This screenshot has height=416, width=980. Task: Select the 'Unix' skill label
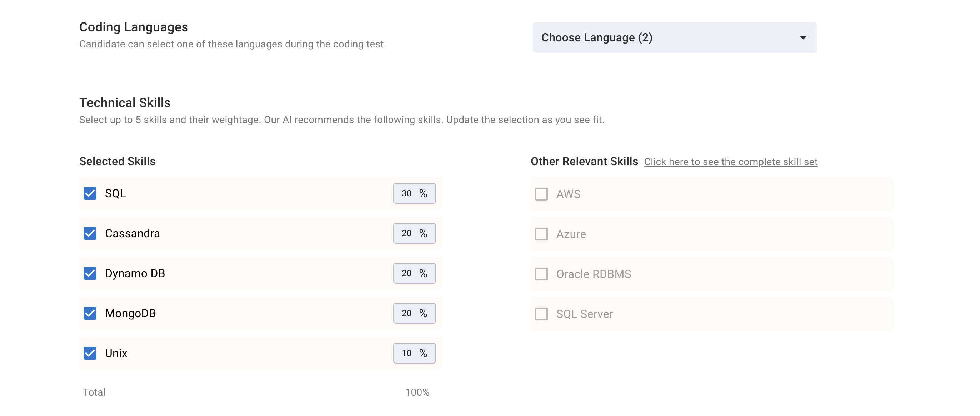[x=116, y=353]
